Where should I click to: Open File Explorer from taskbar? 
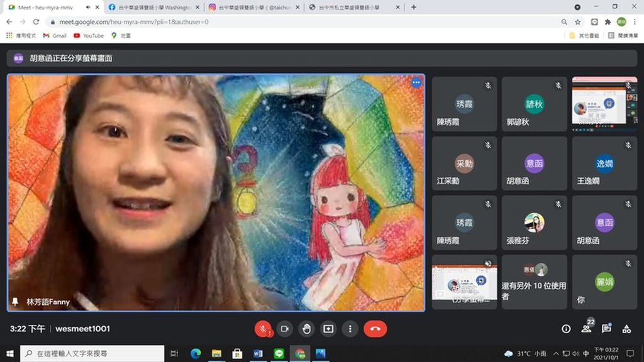coord(216,353)
